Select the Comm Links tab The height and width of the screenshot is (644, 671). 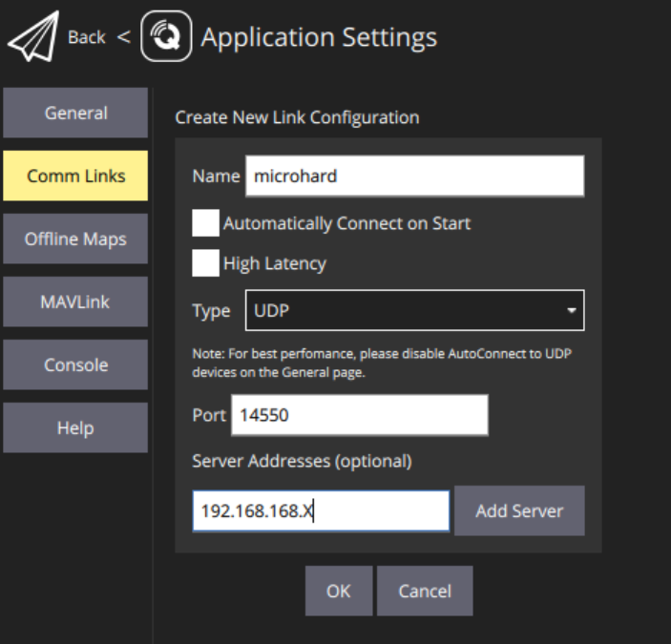click(x=75, y=176)
